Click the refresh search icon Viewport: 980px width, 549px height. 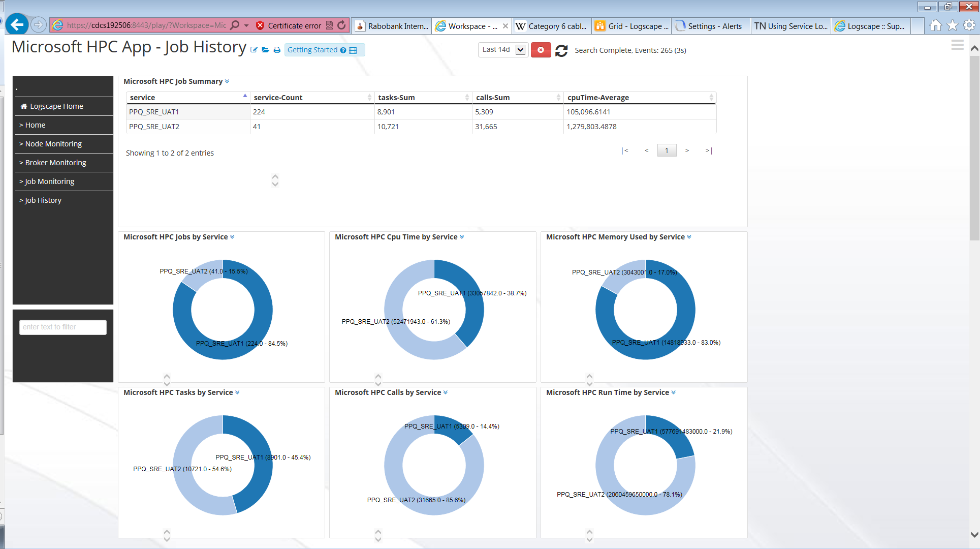pyautogui.click(x=561, y=50)
